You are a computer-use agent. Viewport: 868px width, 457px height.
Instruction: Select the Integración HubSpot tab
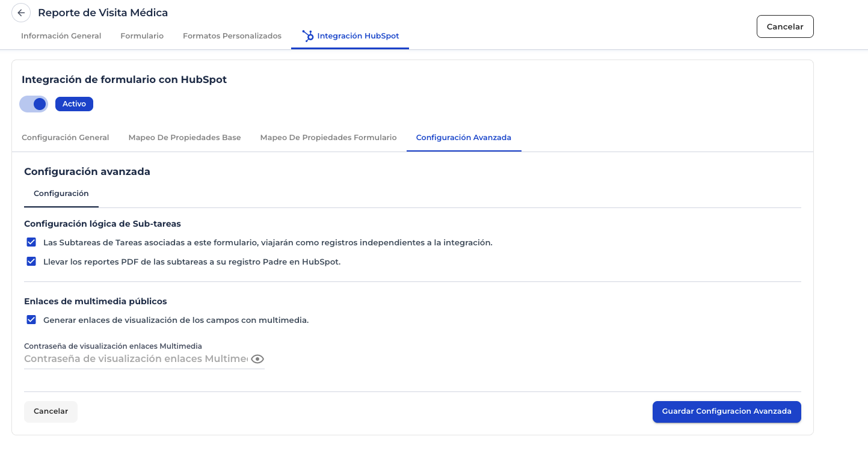(358, 36)
